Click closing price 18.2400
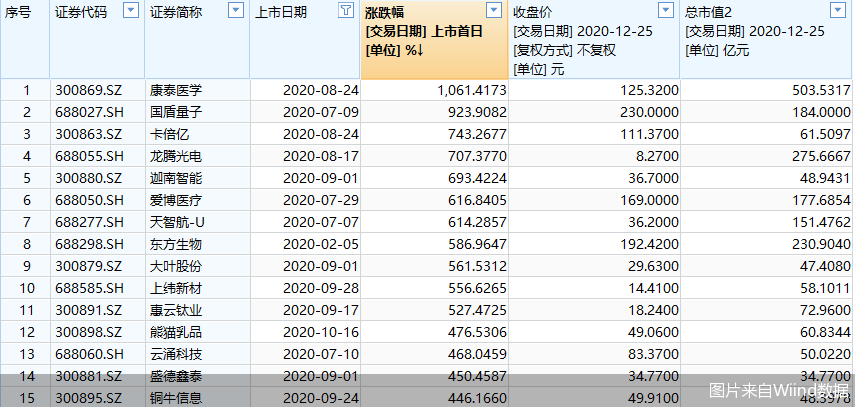Image resolution: width=855 pixels, height=407 pixels. pos(653,310)
